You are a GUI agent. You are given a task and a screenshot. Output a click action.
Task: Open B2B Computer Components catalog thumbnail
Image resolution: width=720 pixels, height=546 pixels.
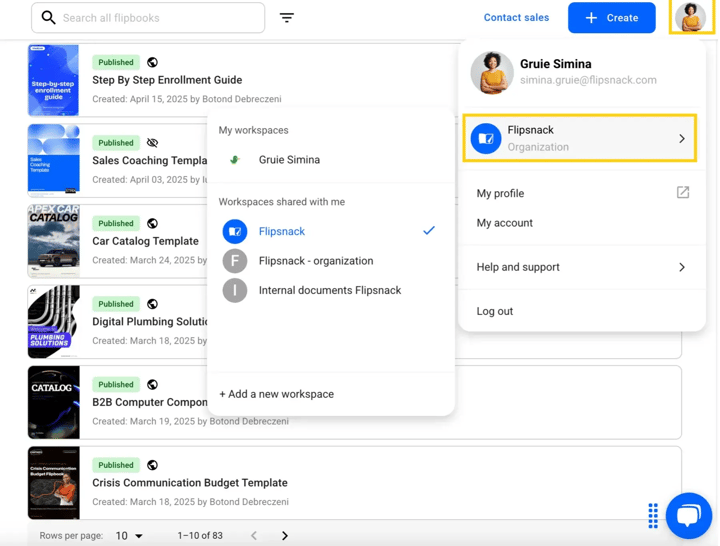(x=53, y=402)
